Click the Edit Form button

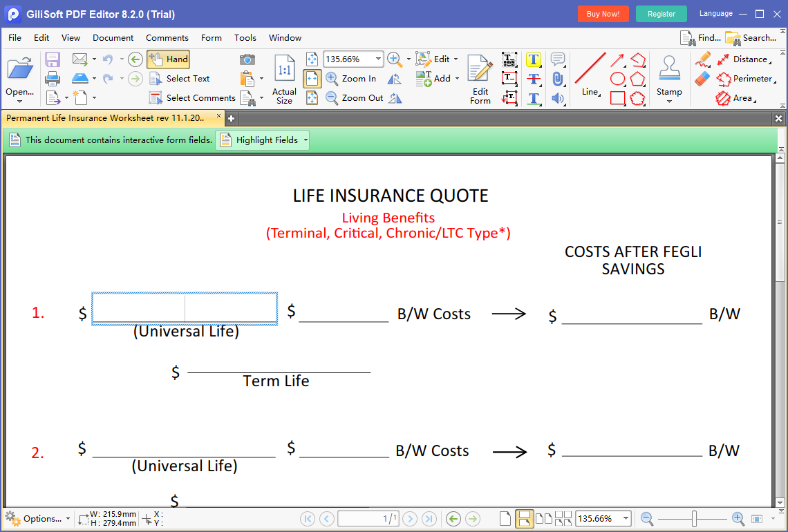(480, 79)
